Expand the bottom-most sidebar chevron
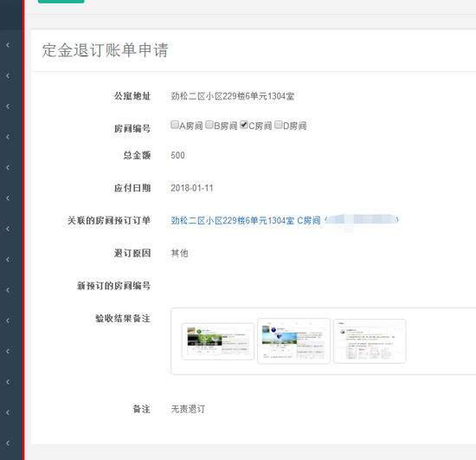The image size is (476, 460). (x=8, y=443)
